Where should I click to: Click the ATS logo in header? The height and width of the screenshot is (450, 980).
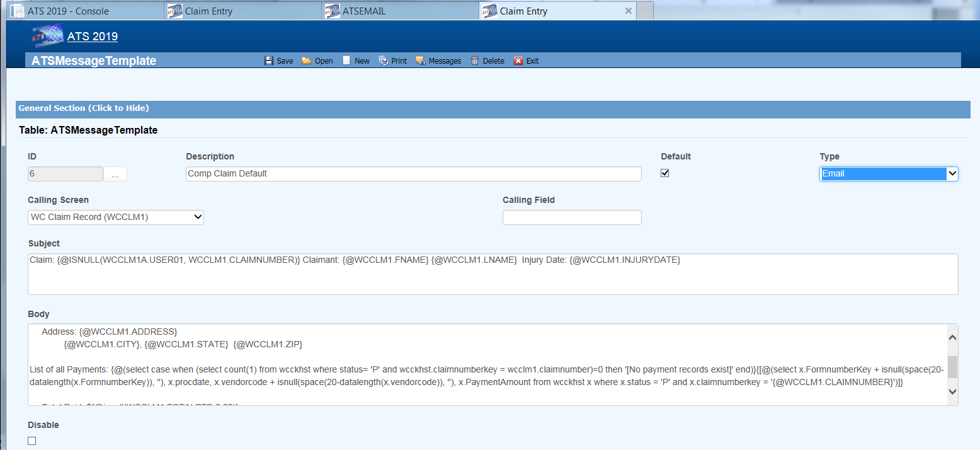tap(47, 36)
